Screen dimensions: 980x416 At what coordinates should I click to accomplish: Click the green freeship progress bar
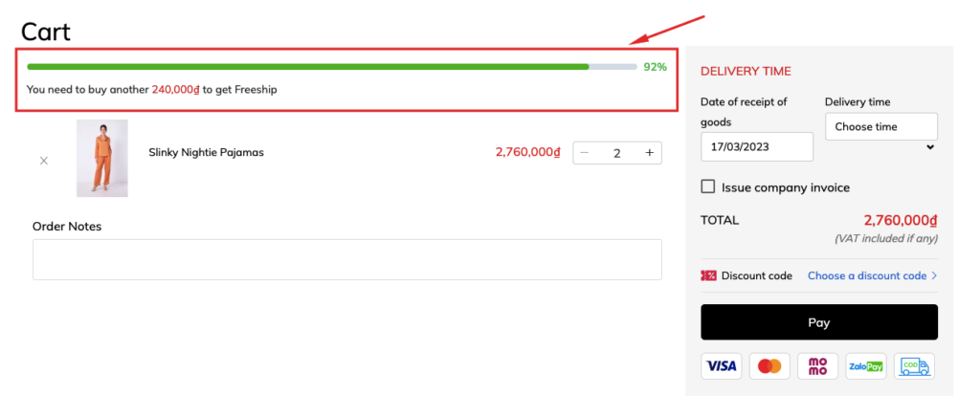(x=332, y=66)
